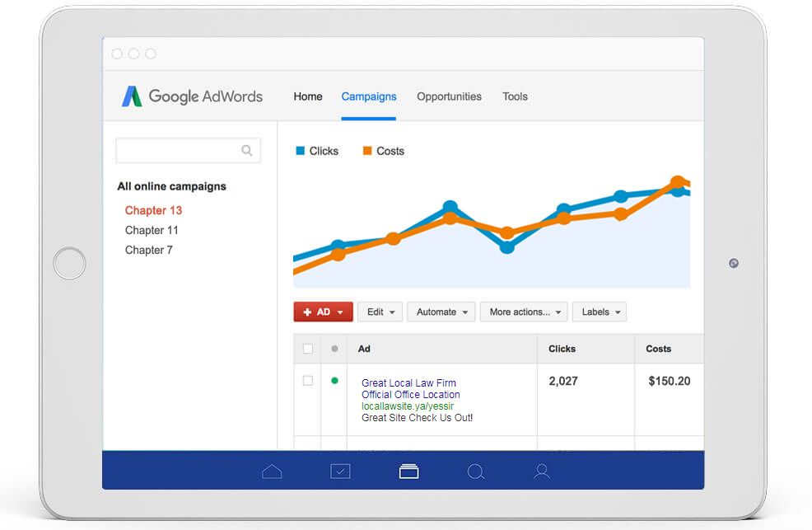Expand the Edit dropdown
This screenshot has height=530, width=812.
tap(380, 312)
